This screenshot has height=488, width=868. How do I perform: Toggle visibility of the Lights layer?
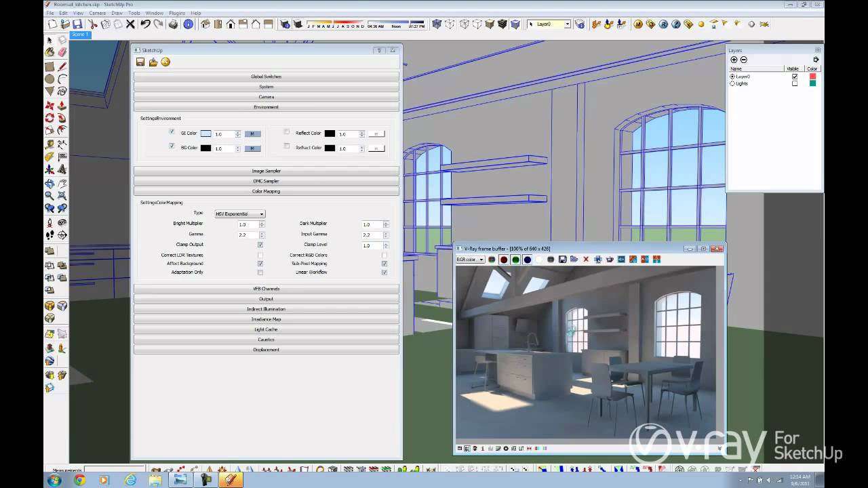(x=795, y=83)
